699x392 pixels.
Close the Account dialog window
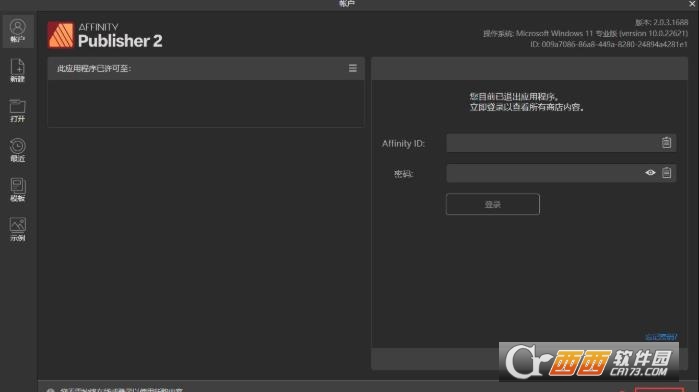692,4
